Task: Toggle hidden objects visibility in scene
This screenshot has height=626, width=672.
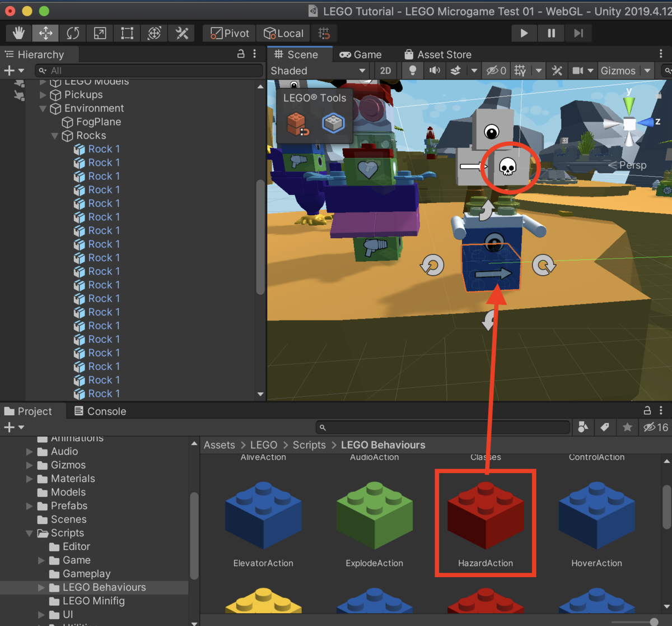Action: (497, 71)
